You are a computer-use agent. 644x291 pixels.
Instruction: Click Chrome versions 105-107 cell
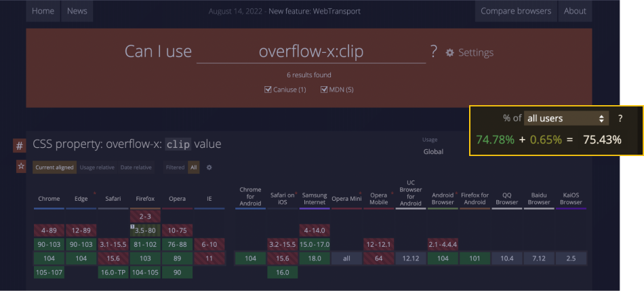click(x=49, y=273)
